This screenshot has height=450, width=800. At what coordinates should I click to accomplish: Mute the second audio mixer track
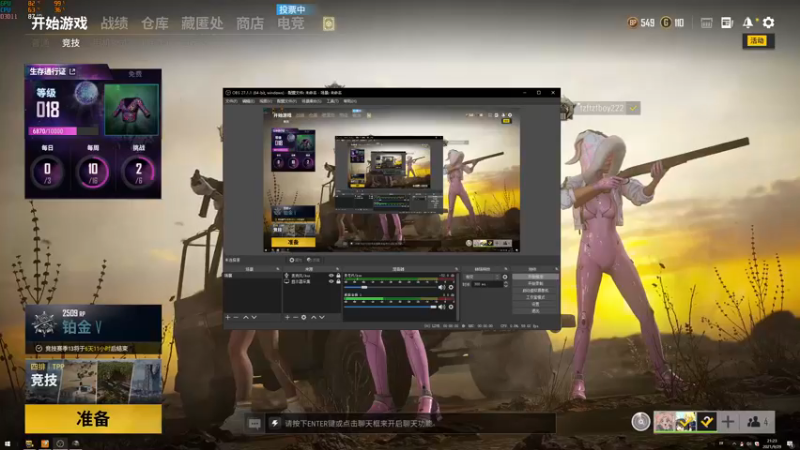[x=442, y=307]
